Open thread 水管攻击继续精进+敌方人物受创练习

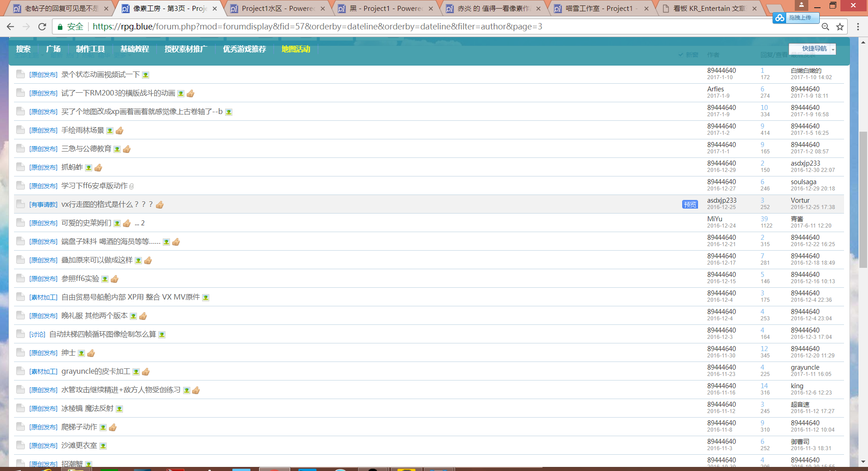point(121,390)
